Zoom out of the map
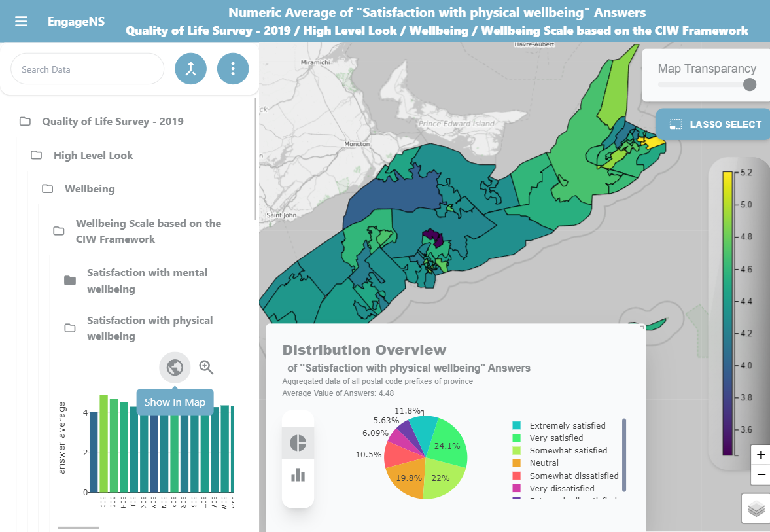This screenshot has height=532, width=770. click(760, 474)
